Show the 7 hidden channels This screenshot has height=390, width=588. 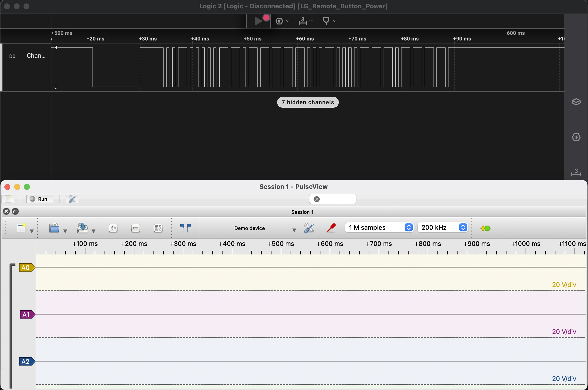click(x=307, y=102)
